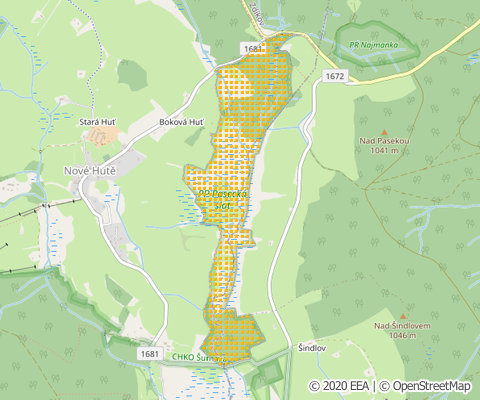
Task: Click the 1672 road number shield
Action: [x=335, y=76]
